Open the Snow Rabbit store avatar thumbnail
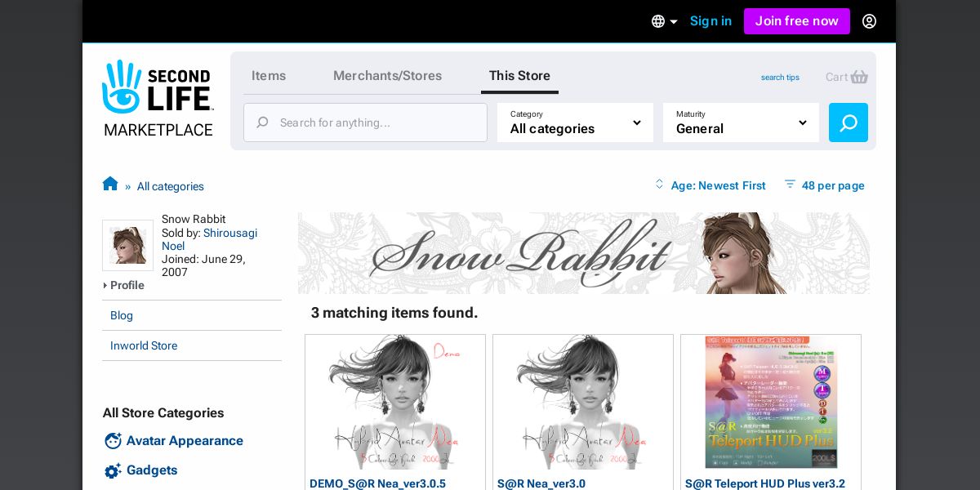Screen dimensions: 980x490 point(127,245)
